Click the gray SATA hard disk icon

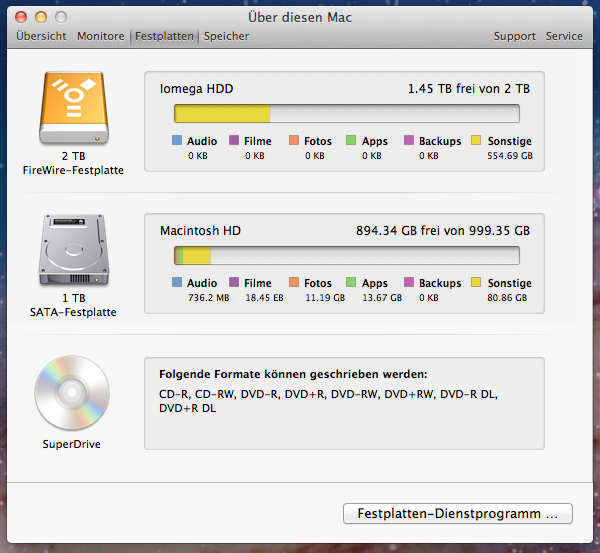pos(74,250)
